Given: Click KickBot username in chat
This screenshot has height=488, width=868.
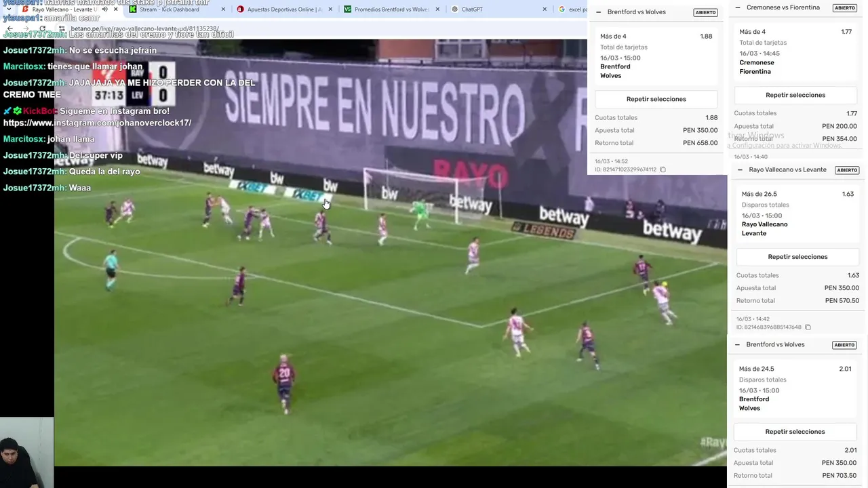Looking at the screenshot, I should pos(40,111).
